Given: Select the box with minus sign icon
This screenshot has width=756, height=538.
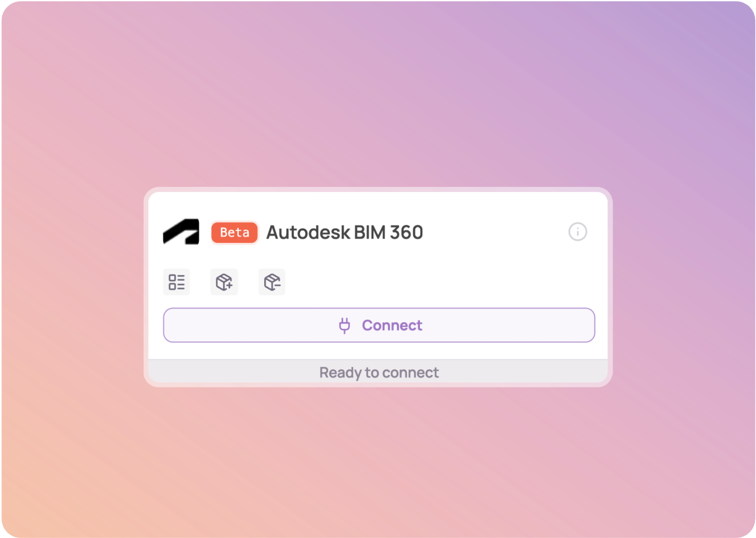Looking at the screenshot, I should 272,282.
